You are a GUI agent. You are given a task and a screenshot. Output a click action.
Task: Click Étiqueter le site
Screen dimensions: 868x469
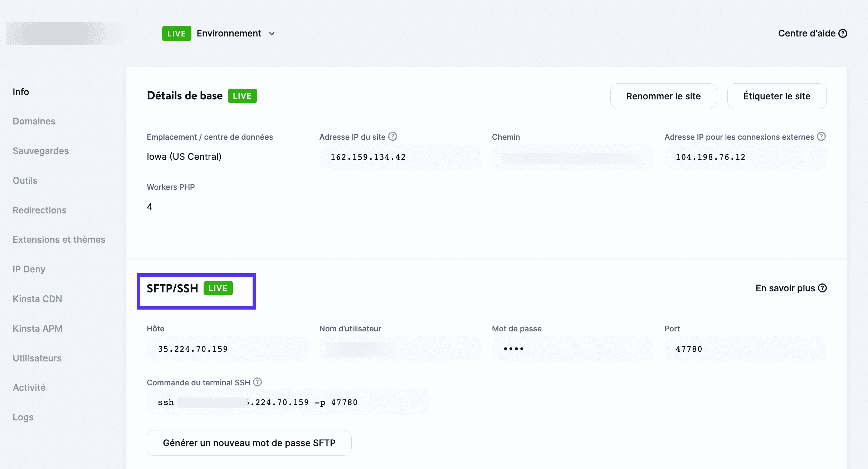(x=777, y=96)
